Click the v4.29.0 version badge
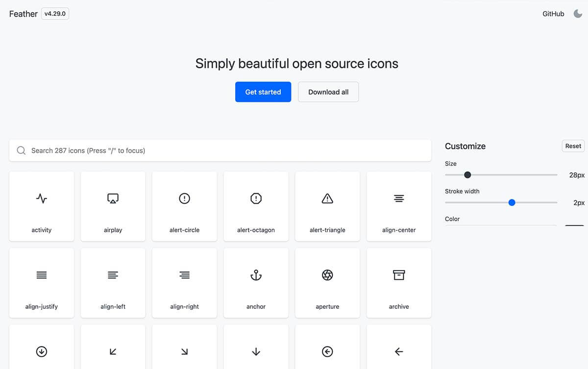The height and width of the screenshot is (369, 588). [55, 14]
